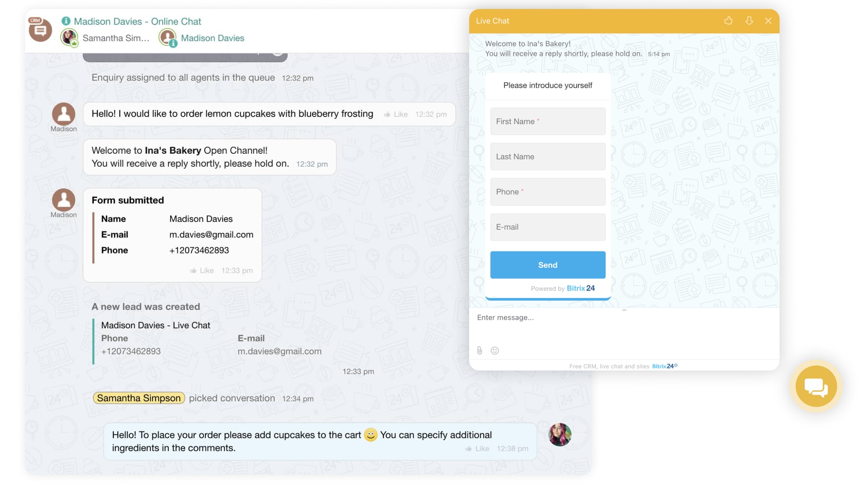Like the lemon cupcakes message

point(396,114)
